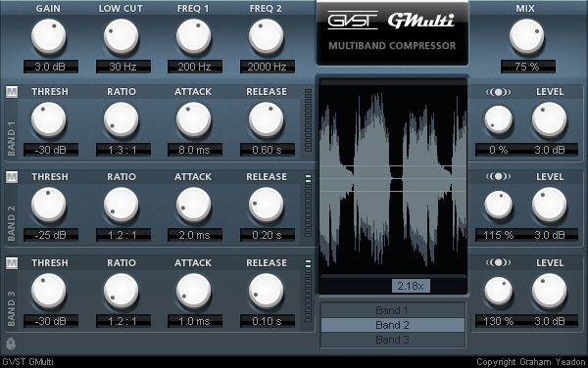Adjust the LOW CUT knob
588x368 pixels.
point(122,36)
